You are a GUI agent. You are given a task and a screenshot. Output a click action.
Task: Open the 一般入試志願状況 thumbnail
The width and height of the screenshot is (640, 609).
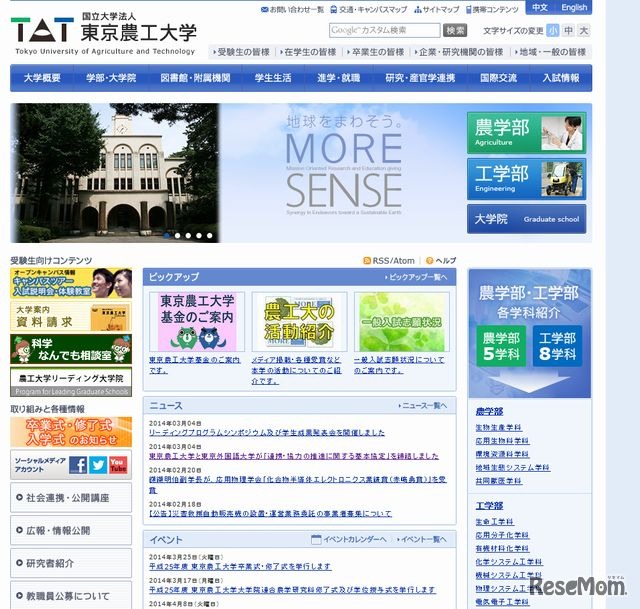402,322
